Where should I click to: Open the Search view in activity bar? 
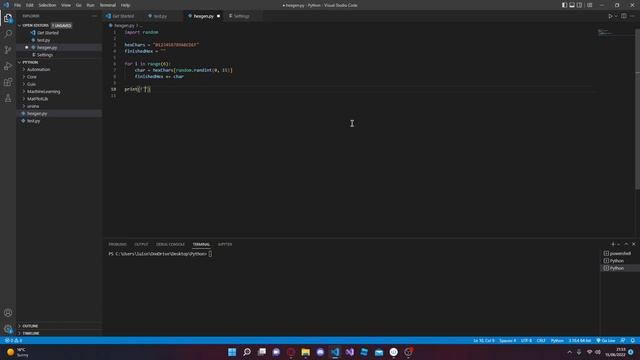click(8, 34)
